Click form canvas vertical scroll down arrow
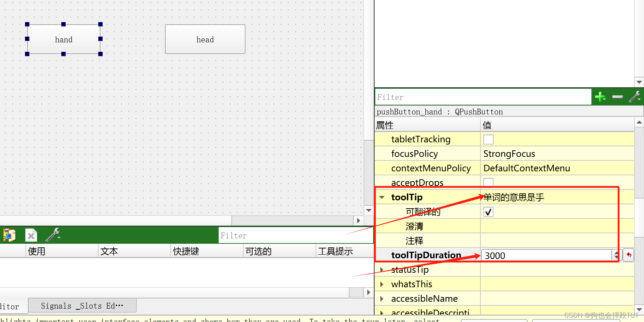 (369, 210)
